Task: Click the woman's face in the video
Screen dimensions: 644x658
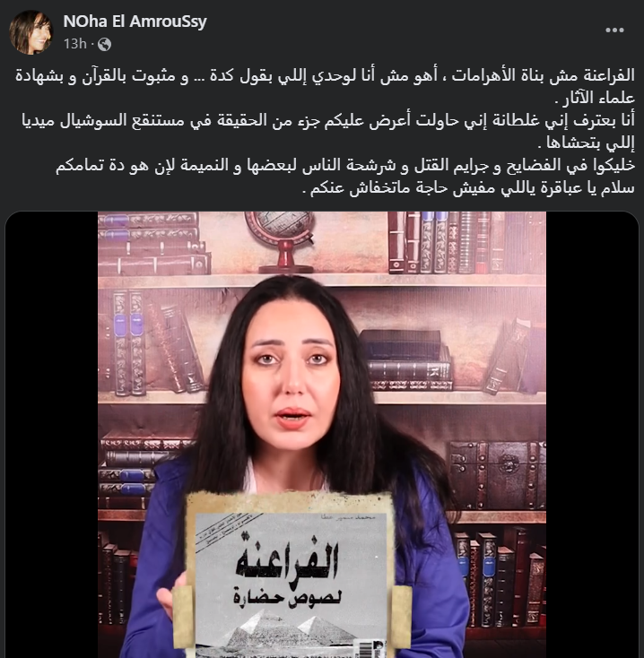Action: [x=292, y=374]
